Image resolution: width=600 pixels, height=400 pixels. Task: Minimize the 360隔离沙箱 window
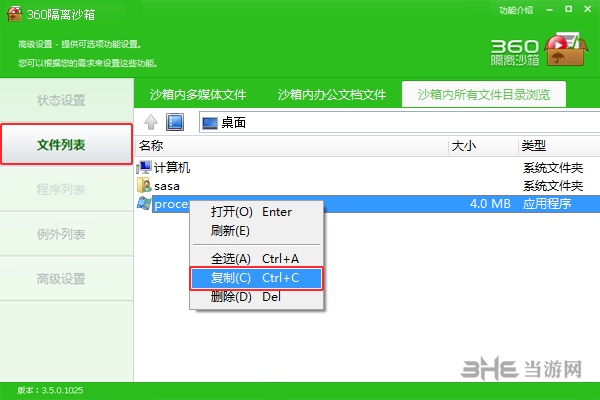point(549,10)
